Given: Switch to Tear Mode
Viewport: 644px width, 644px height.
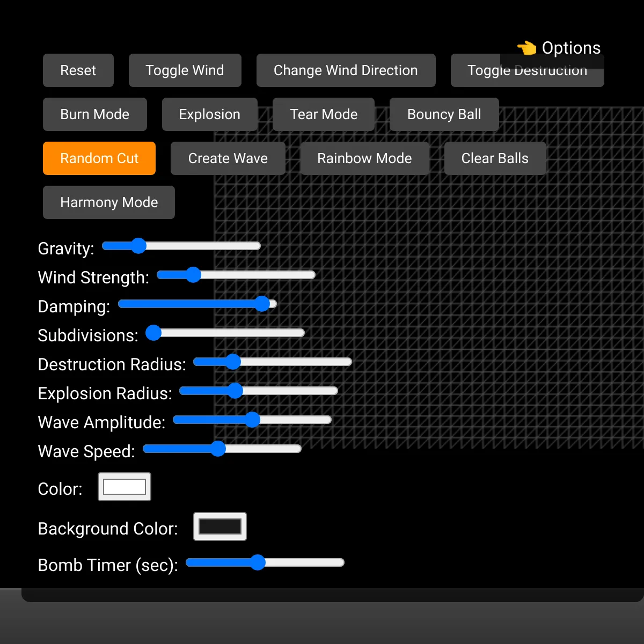Looking at the screenshot, I should coord(324,114).
